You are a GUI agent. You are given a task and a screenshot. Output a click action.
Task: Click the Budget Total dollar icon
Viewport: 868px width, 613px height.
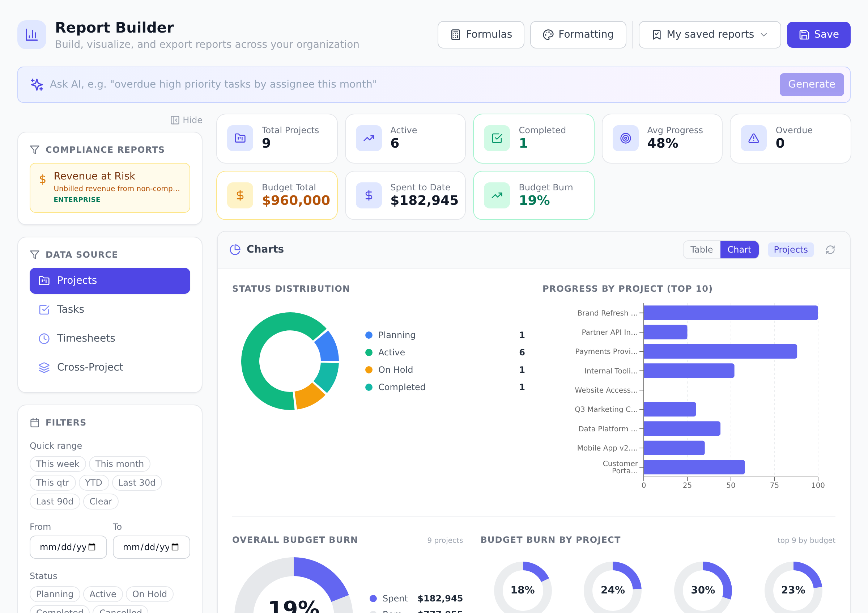click(x=240, y=195)
